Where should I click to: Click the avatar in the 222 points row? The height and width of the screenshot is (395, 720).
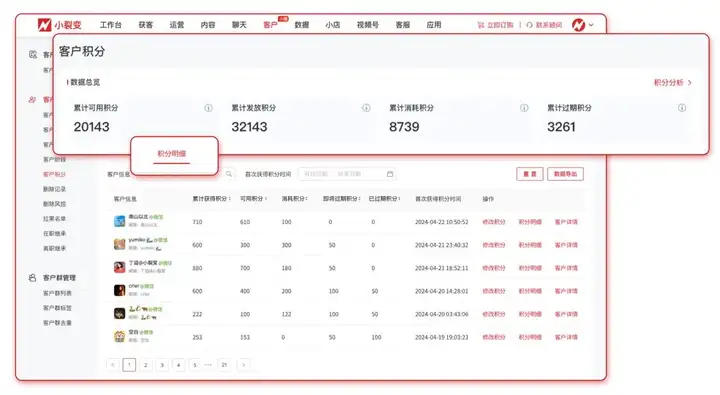coord(119,314)
